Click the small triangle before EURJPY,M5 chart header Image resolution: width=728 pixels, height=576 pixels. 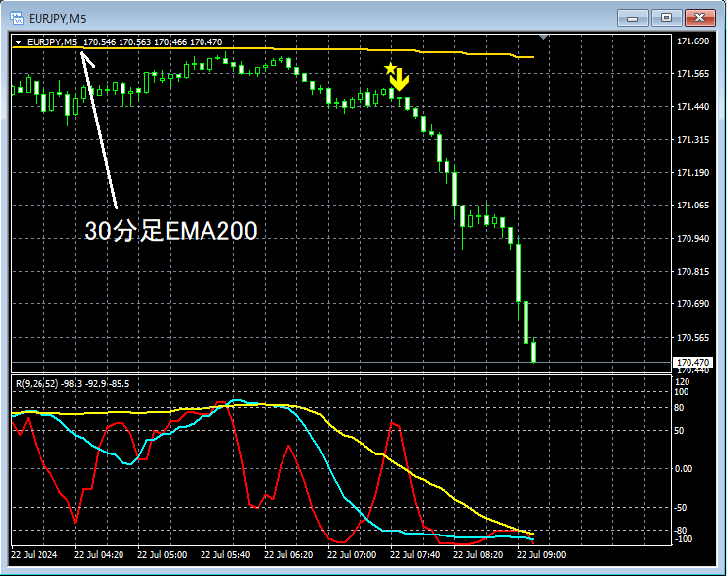[x=18, y=42]
